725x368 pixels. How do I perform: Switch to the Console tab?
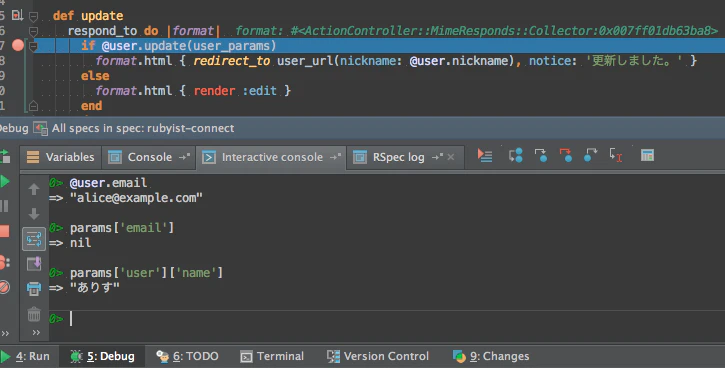(x=148, y=157)
